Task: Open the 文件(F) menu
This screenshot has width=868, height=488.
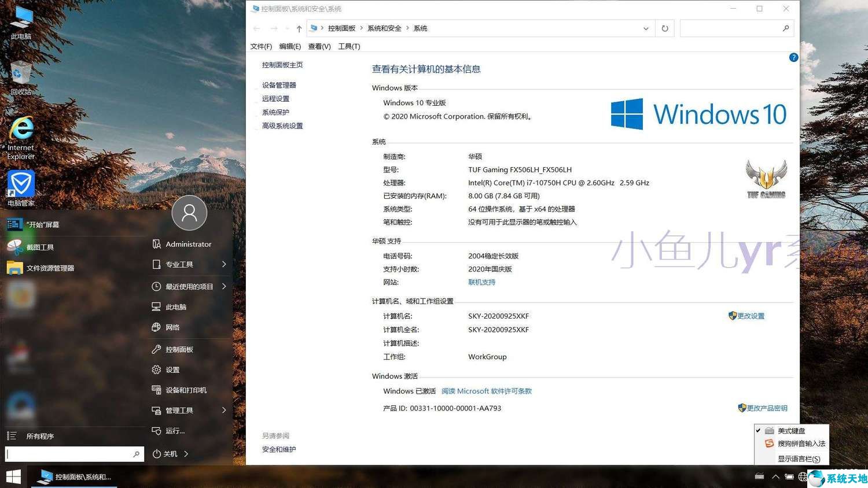Action: pyautogui.click(x=261, y=46)
